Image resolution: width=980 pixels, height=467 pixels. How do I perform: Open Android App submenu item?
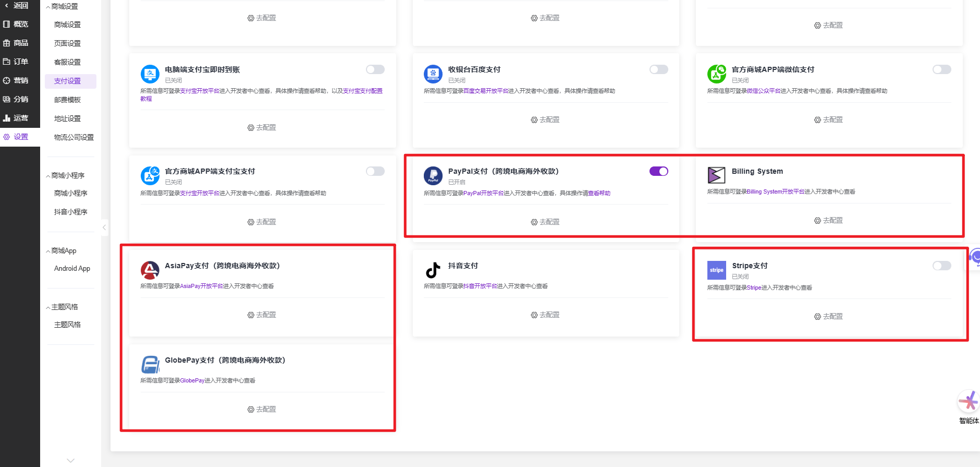pos(72,268)
